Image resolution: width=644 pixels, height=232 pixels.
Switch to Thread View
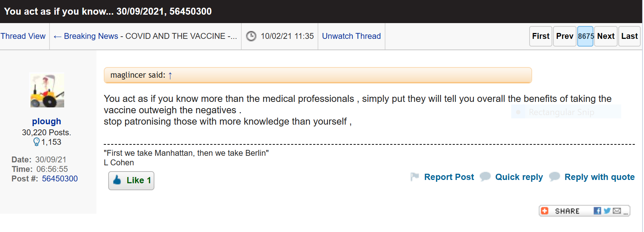(x=23, y=36)
